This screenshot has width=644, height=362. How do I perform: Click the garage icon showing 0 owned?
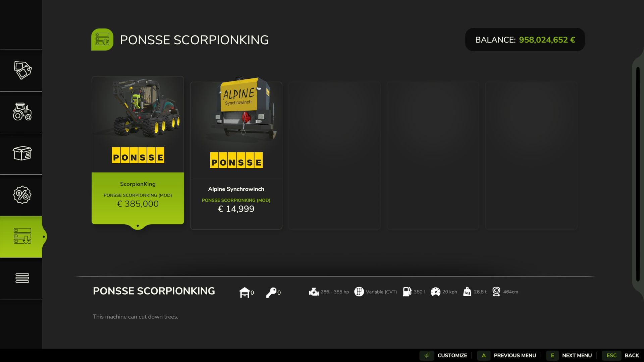tap(246, 292)
